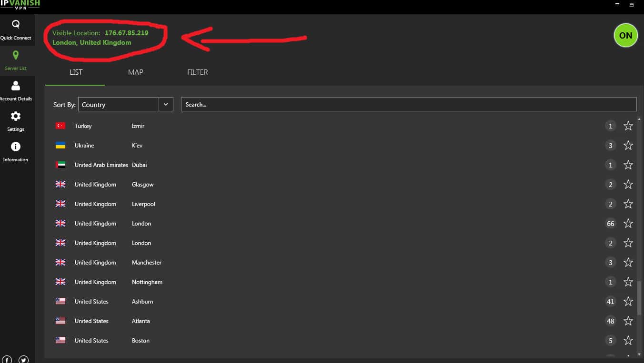Toggle the green ON connection button
This screenshot has height=363, width=644.
click(x=625, y=35)
